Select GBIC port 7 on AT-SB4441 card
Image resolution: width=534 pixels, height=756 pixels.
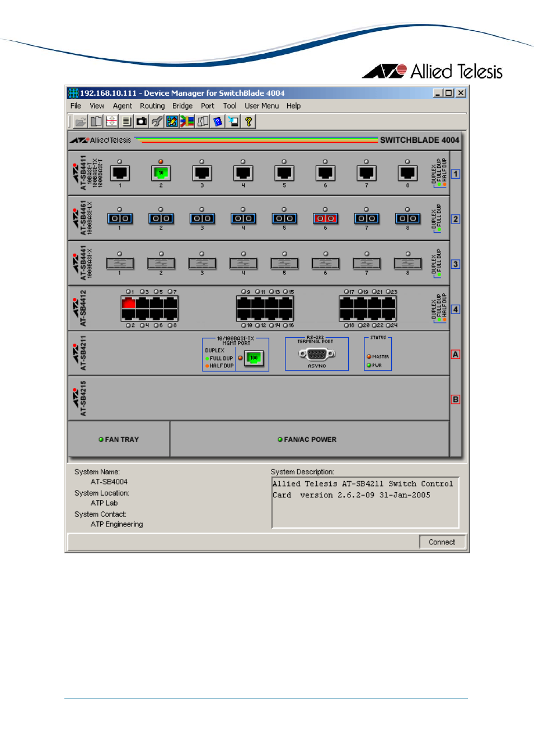coord(367,263)
